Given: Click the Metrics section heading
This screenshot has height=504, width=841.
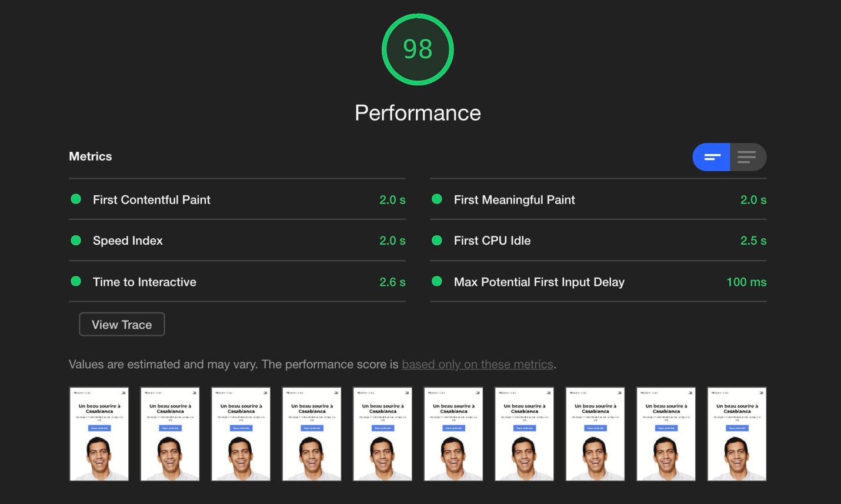Looking at the screenshot, I should click(90, 156).
